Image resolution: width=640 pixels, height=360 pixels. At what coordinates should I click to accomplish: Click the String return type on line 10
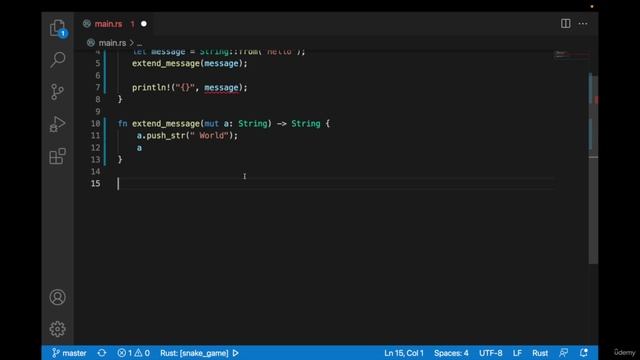(306, 124)
